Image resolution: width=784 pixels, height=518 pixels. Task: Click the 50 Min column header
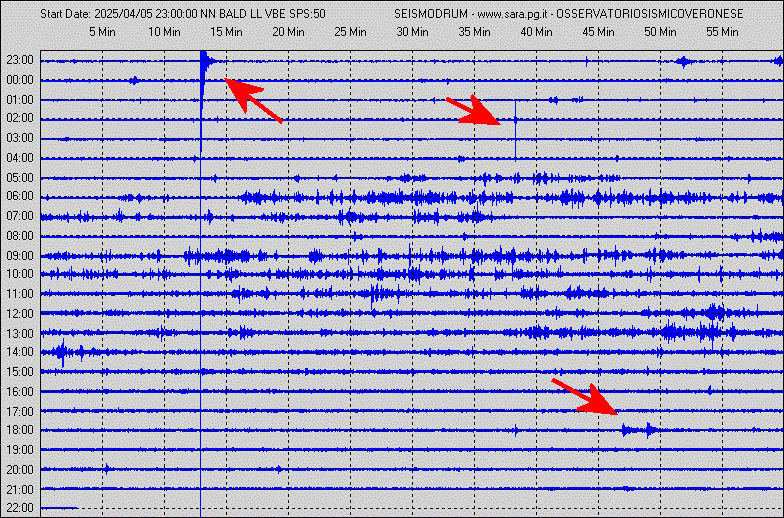(660, 32)
